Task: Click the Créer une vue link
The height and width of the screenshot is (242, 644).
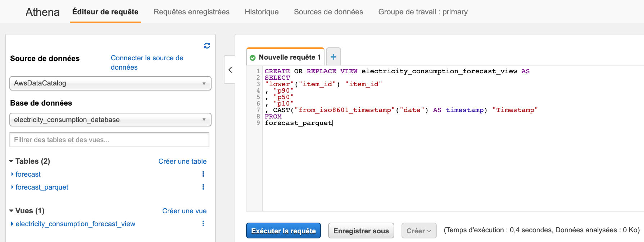Action: coord(184,211)
